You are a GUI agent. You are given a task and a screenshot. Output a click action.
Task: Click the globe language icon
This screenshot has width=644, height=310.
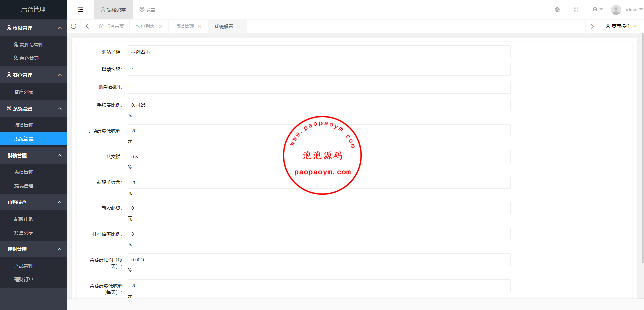[557, 10]
